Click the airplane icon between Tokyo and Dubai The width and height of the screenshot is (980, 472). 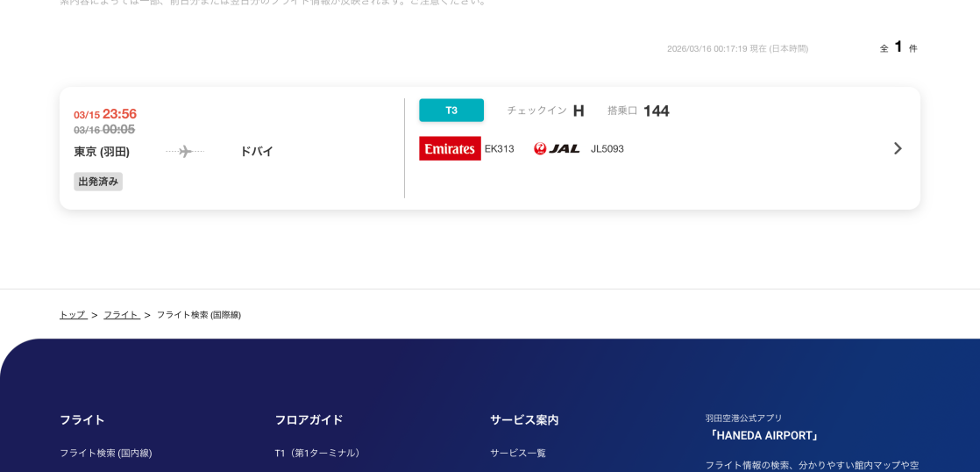coord(185,152)
